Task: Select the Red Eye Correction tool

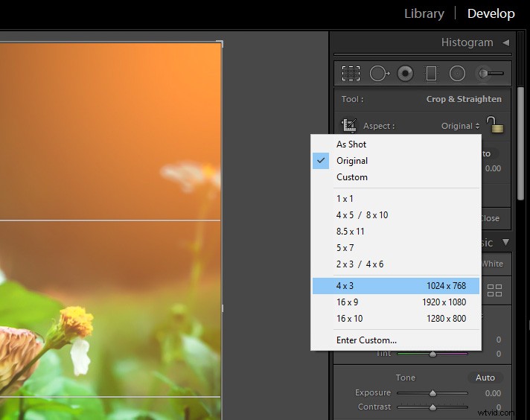Action: (x=405, y=74)
